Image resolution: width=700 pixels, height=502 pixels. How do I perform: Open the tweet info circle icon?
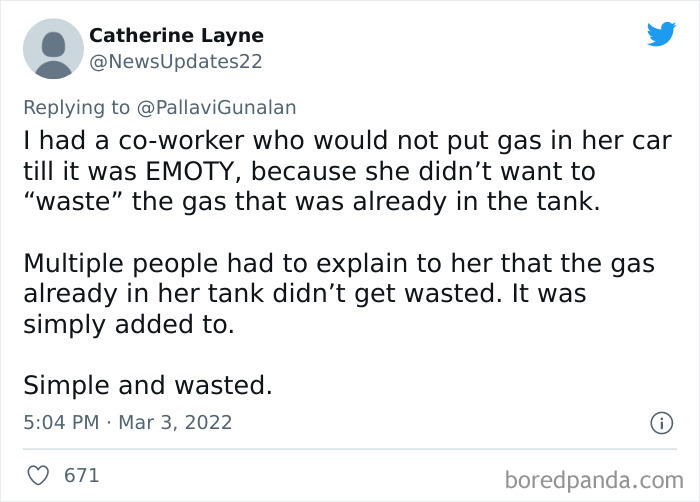click(660, 423)
